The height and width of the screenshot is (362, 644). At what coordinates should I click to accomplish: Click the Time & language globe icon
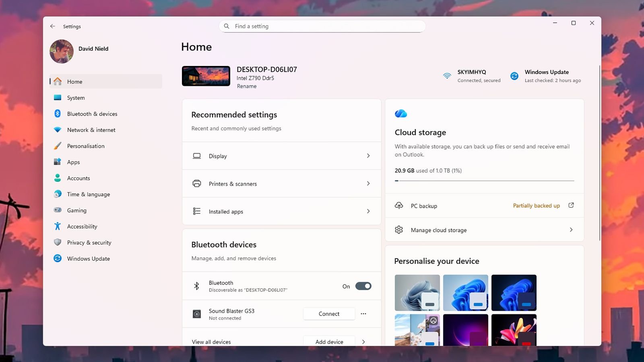58,194
